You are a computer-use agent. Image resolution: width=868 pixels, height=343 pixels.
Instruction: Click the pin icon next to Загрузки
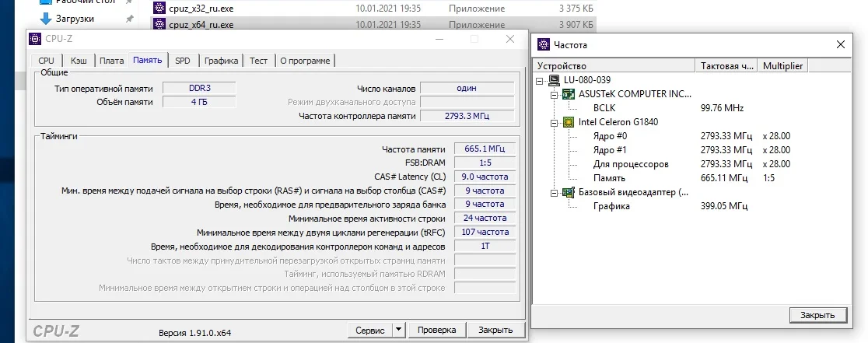pyautogui.click(x=130, y=19)
